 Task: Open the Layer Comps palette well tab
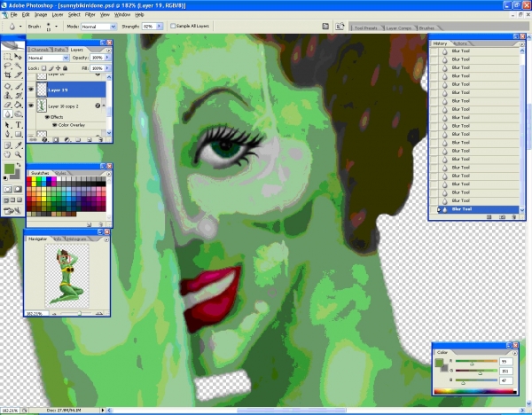[399, 27]
